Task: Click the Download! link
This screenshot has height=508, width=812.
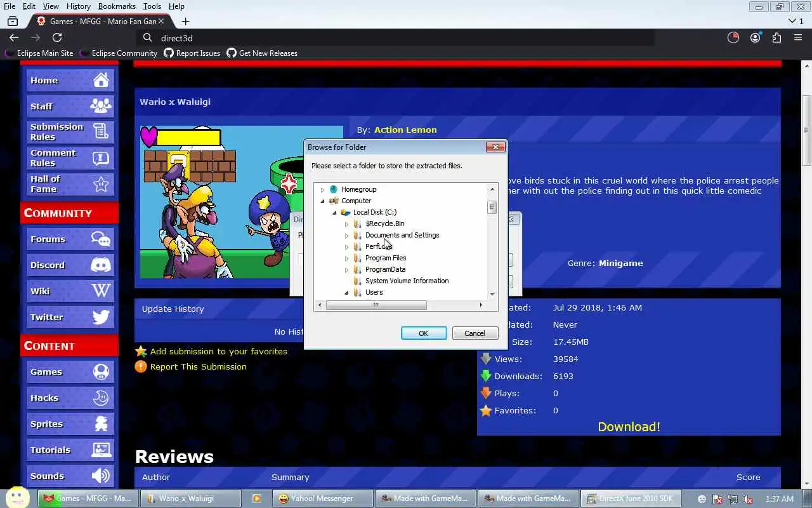Action: (629, 427)
